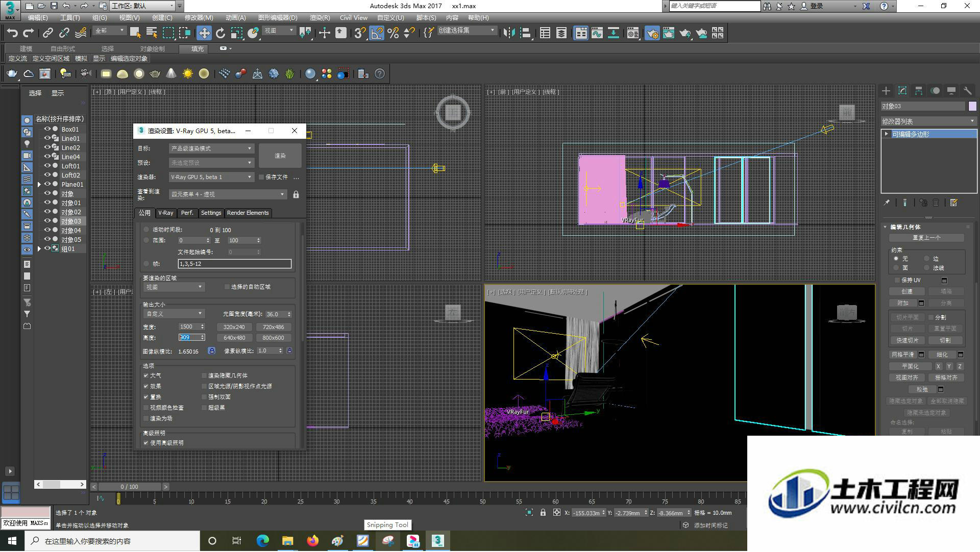Choose the 800x600 preset size
Image resolution: width=980 pixels, height=552 pixels.
273,338
